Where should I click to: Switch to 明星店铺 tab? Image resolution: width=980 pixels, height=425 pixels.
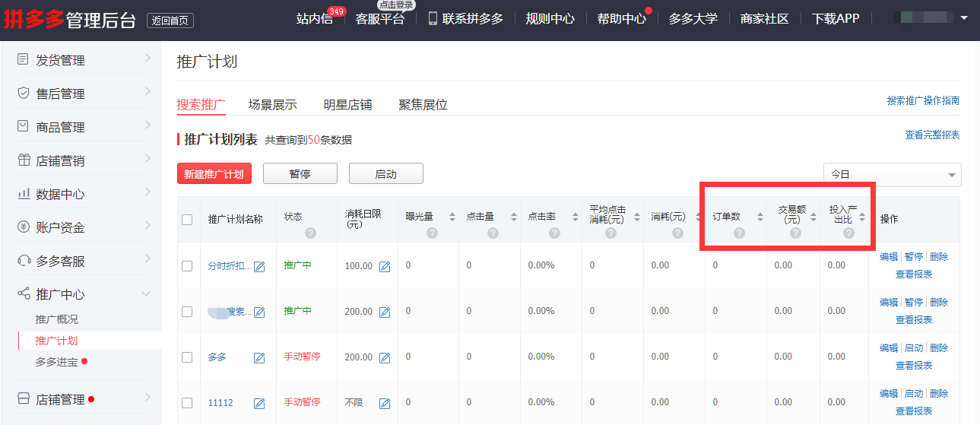[x=347, y=105]
